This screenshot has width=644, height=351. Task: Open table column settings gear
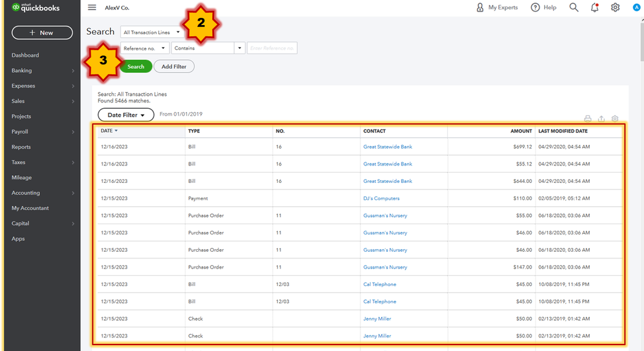(615, 119)
